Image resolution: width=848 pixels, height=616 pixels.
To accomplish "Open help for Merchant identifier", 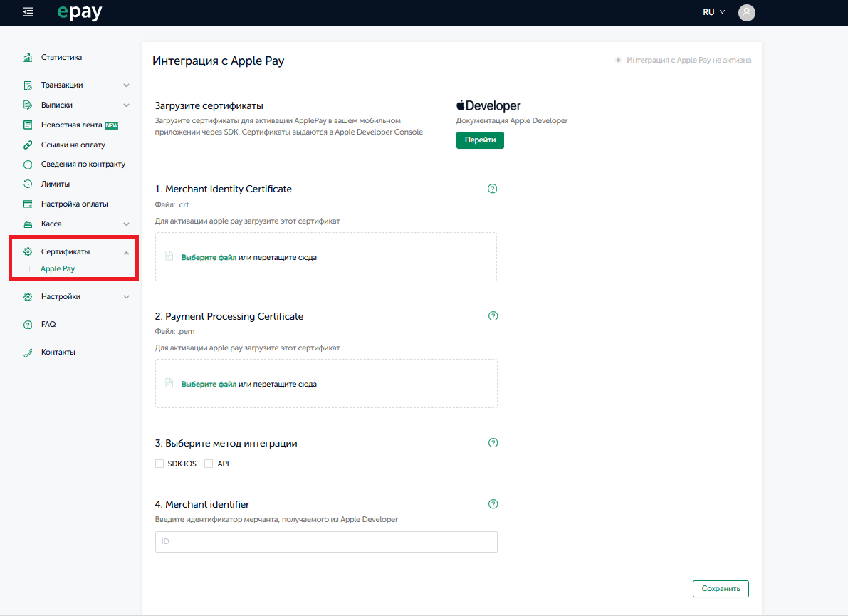I will tap(493, 504).
